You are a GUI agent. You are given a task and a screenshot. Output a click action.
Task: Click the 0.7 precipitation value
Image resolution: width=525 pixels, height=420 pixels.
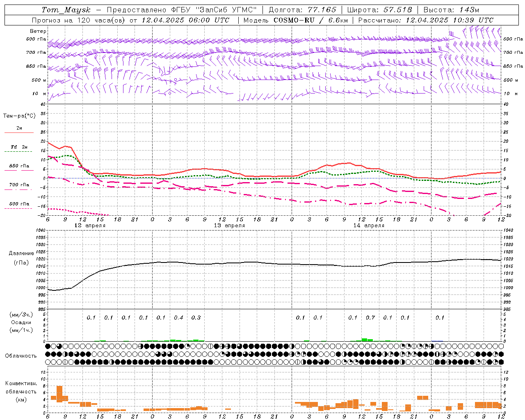pyautogui.click(x=370, y=317)
